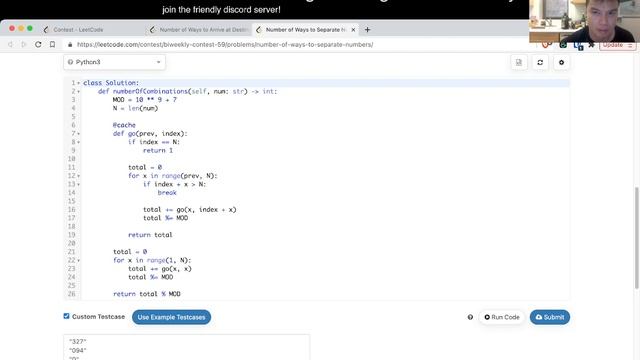Click the extensions puzzle icon
The image size is (640, 360).
click(x=591, y=45)
